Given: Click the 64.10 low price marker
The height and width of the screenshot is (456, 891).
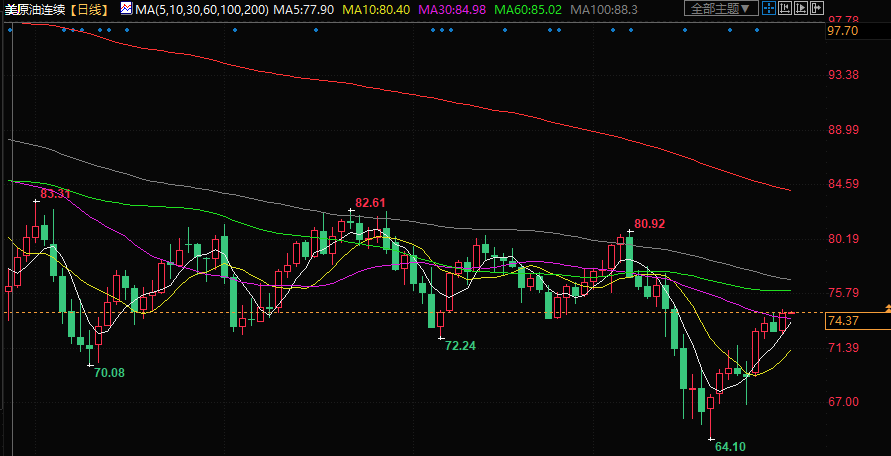Looking at the screenshot, I should (730, 446).
